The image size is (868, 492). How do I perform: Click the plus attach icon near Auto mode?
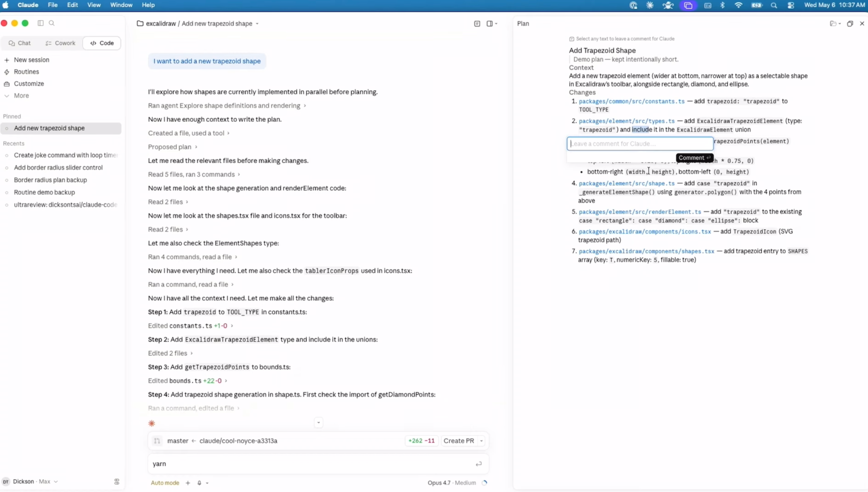(188, 483)
